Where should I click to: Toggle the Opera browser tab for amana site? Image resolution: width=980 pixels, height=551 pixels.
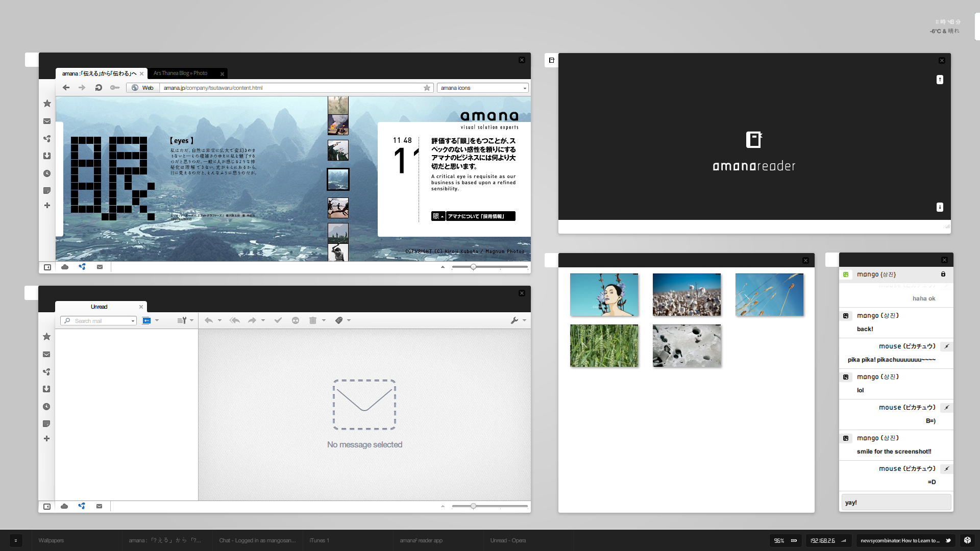(100, 72)
